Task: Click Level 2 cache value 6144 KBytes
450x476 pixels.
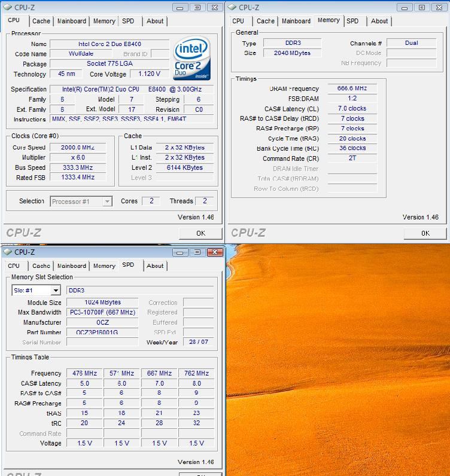Action: (185, 167)
